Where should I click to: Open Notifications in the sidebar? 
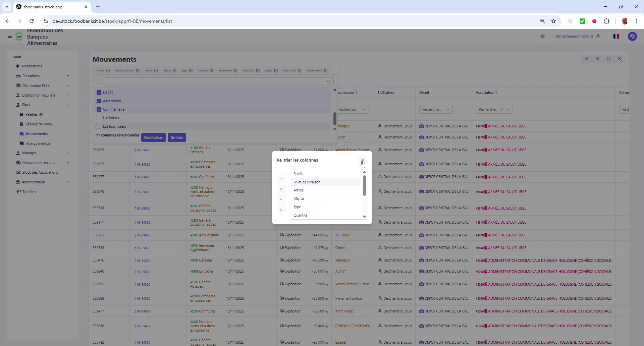click(x=31, y=66)
